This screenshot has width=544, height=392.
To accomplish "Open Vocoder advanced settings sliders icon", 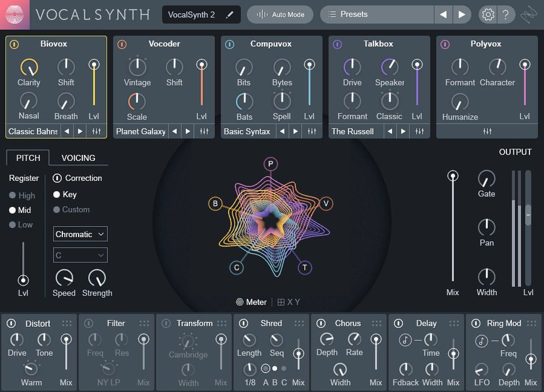I will click(x=204, y=131).
